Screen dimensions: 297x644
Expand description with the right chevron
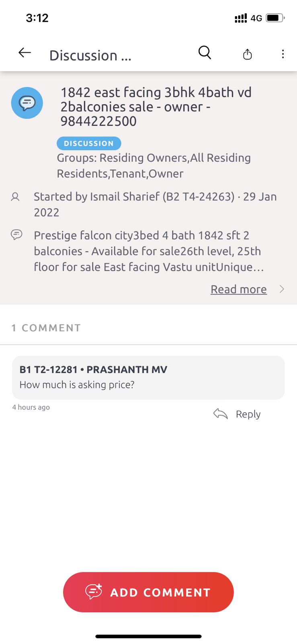pyautogui.click(x=282, y=289)
